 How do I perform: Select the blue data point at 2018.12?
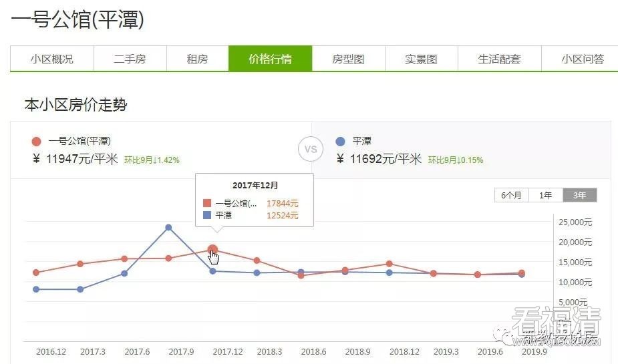[390, 272]
